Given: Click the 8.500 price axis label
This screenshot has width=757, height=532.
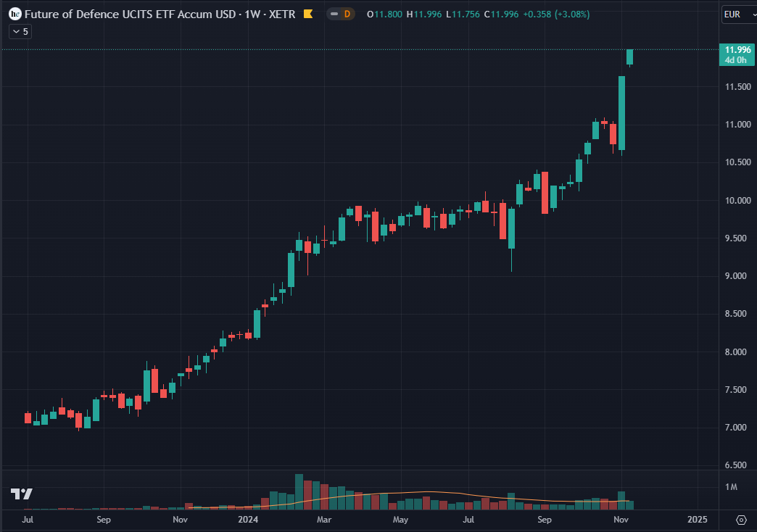Looking at the screenshot, I should 736,314.
